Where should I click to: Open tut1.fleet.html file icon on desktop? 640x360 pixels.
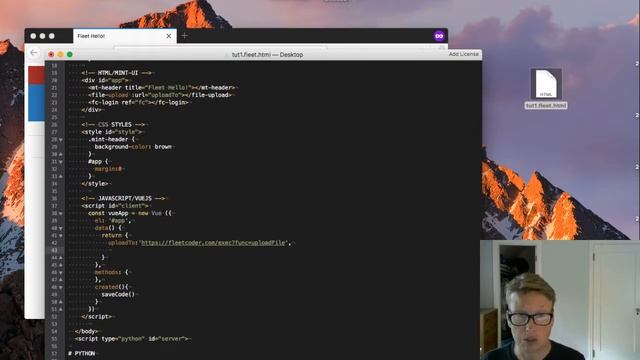pyautogui.click(x=546, y=84)
